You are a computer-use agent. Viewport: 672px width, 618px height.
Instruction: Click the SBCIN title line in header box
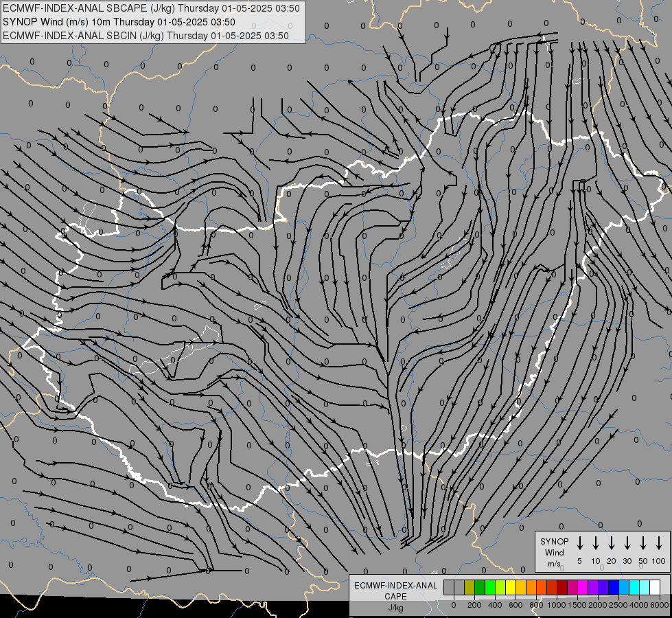(x=146, y=36)
